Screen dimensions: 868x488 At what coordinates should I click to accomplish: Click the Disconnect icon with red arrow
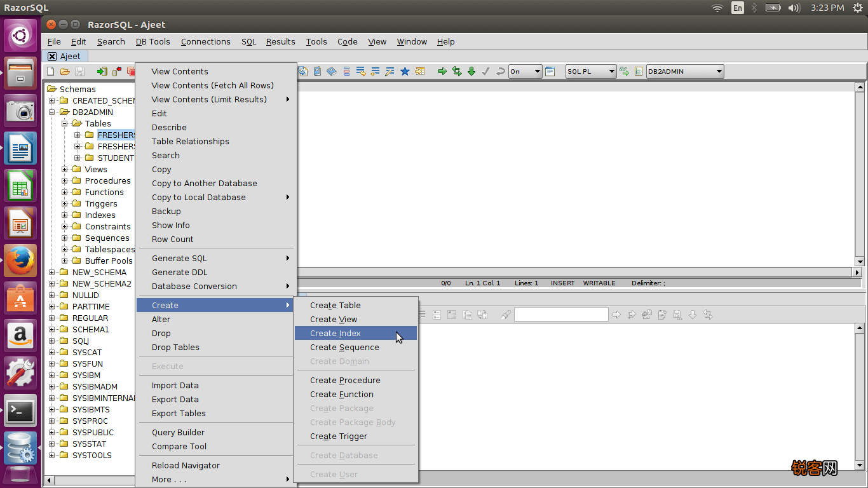pyautogui.click(x=117, y=72)
